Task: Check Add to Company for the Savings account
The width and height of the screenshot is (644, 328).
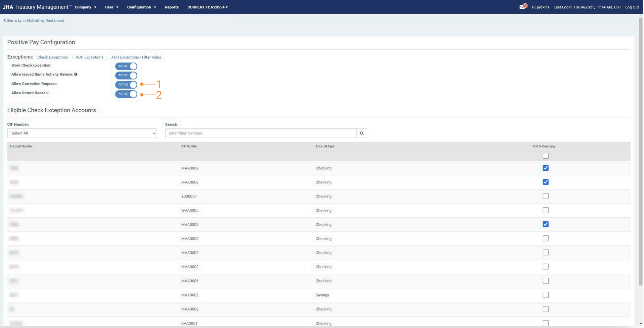Action: click(545, 295)
